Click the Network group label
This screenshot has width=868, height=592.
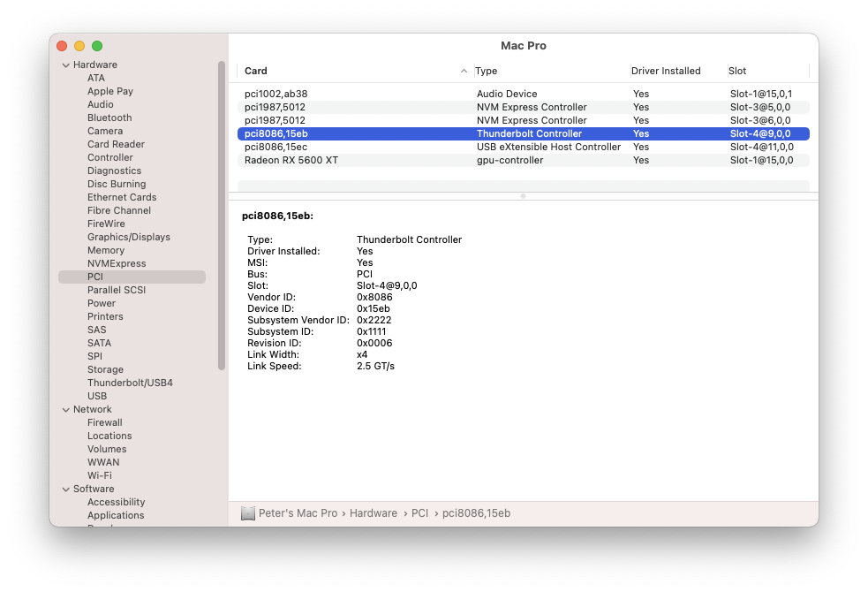click(93, 409)
